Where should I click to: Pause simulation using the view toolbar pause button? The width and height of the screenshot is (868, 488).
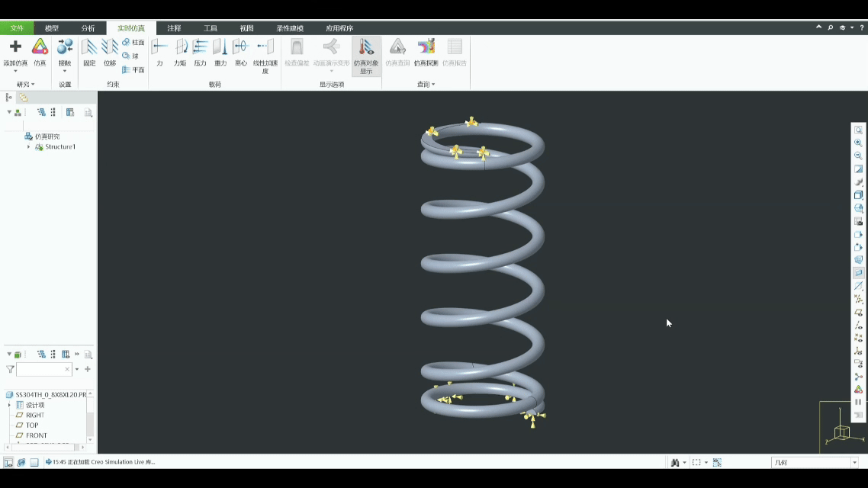point(858,402)
